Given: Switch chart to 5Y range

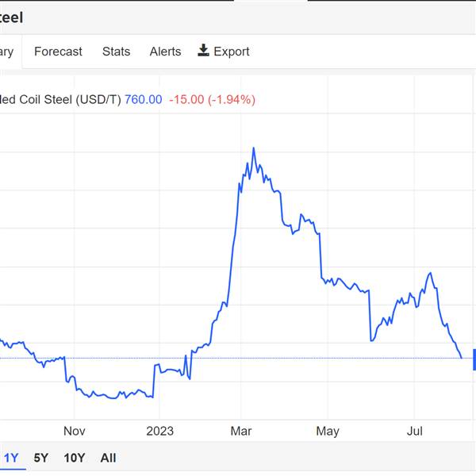Looking at the screenshot, I should click(x=41, y=458).
